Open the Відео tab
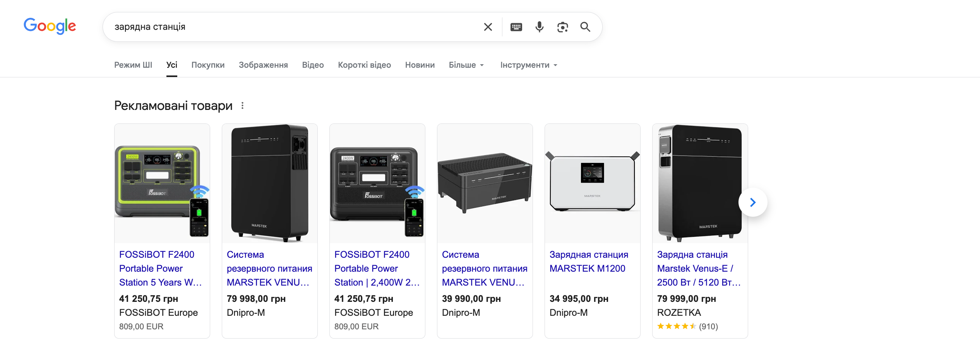Image resolution: width=980 pixels, height=363 pixels. (313, 65)
